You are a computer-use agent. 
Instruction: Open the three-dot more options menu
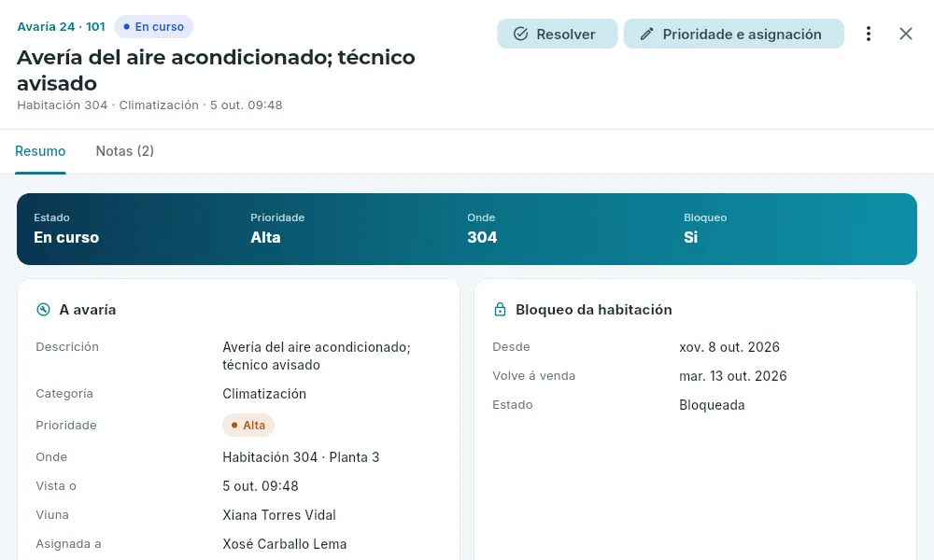(868, 34)
